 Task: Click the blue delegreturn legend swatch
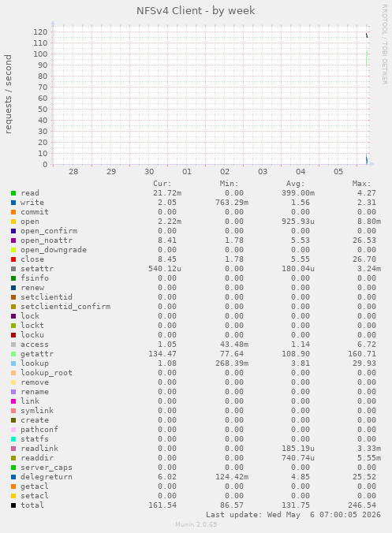13,477
